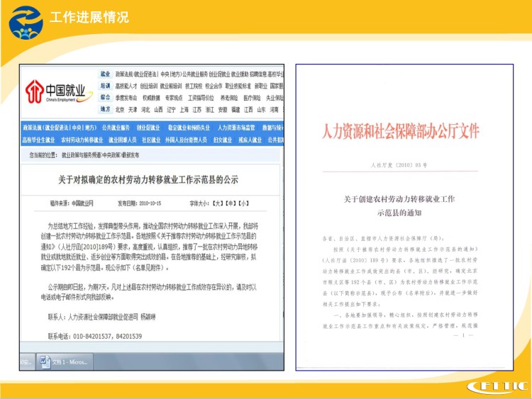
Task: Select the 就业 category label
Action: pyautogui.click(x=105, y=74)
